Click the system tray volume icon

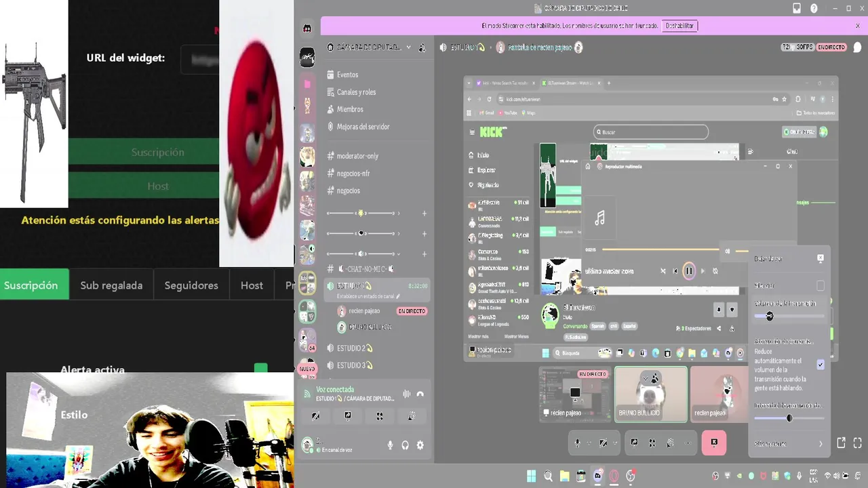click(835, 476)
